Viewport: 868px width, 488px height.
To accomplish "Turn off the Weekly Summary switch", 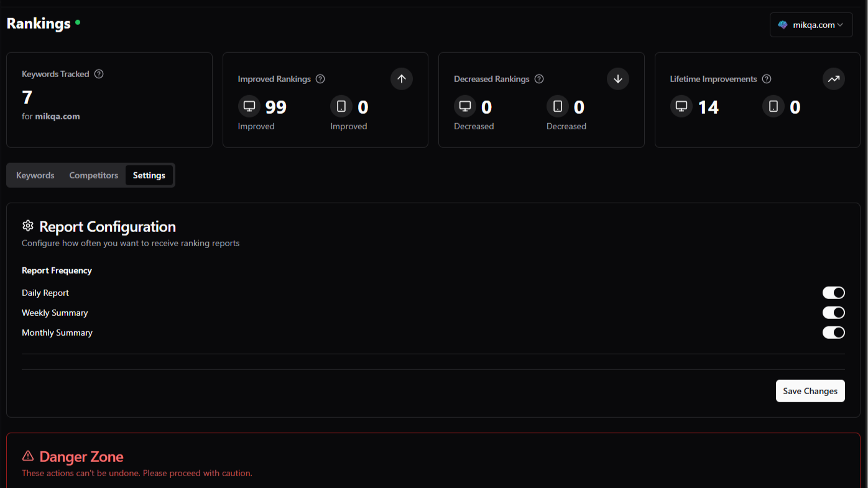I will click(833, 313).
